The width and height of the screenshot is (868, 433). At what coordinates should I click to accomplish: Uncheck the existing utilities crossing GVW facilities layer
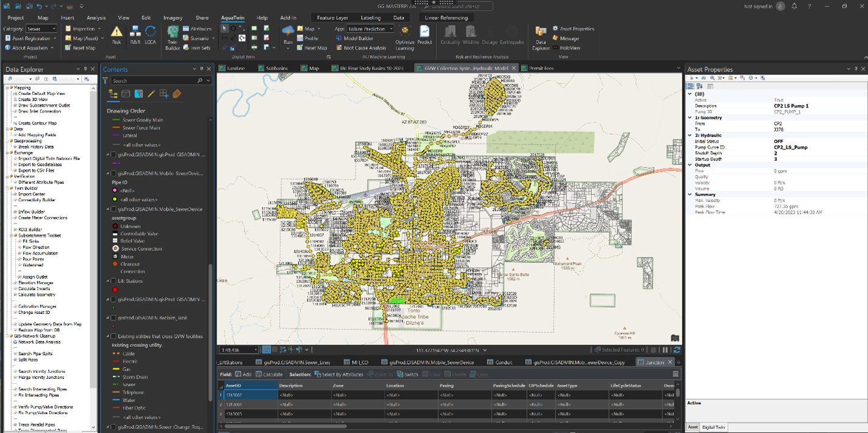(x=113, y=335)
